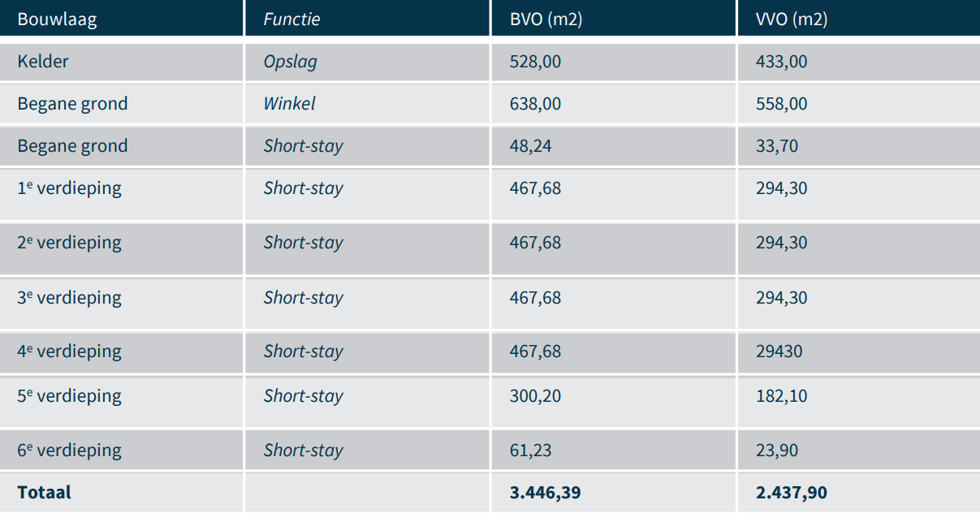Image resolution: width=980 pixels, height=513 pixels.
Task: Click the BVO (m2) column header
Action: pos(546,19)
